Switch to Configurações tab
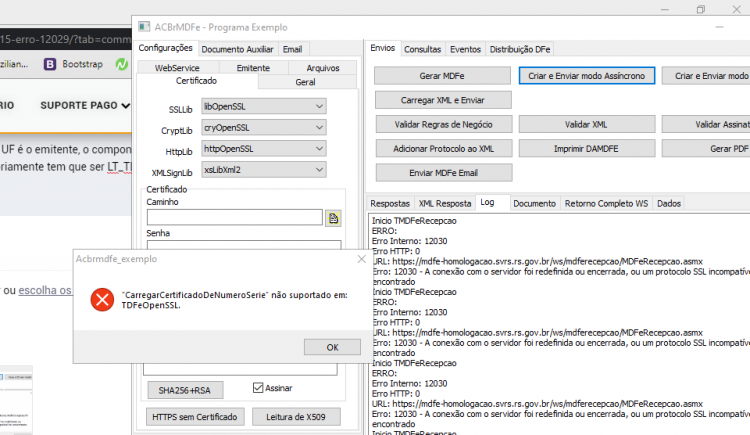This screenshot has width=750, height=435. tap(165, 48)
